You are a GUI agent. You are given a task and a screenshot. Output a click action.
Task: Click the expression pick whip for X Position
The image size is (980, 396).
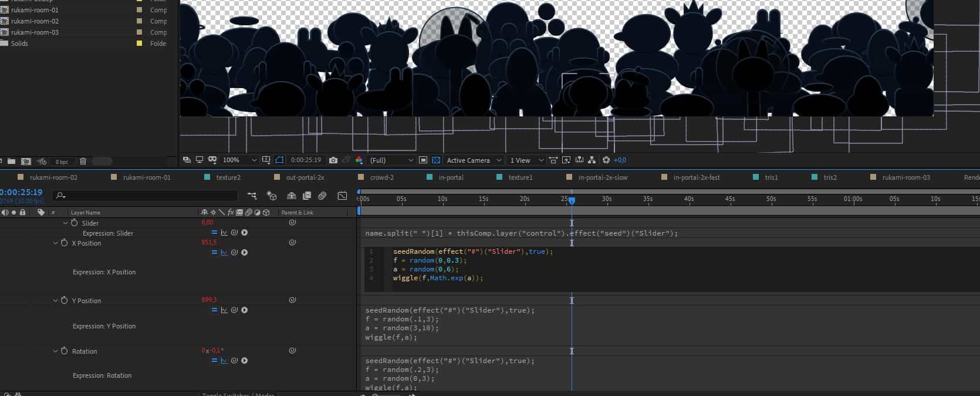point(234,253)
